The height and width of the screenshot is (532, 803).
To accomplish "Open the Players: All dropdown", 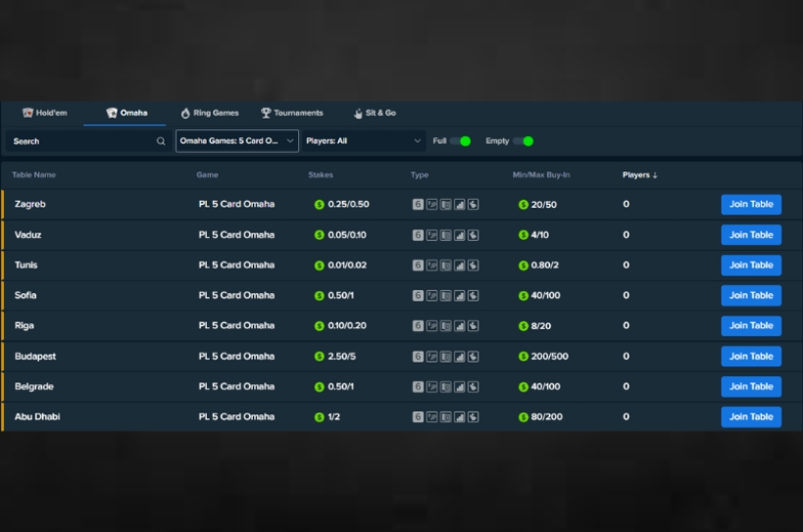I will point(363,141).
